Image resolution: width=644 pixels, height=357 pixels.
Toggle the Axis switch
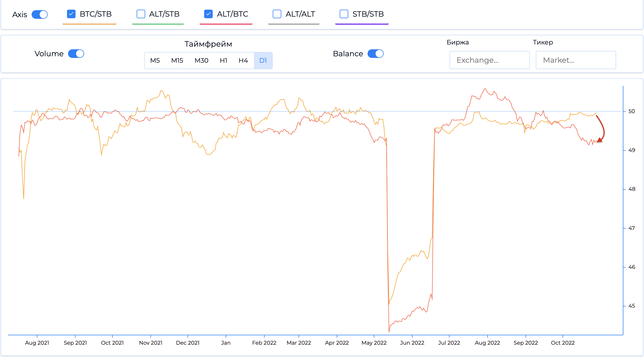point(40,14)
